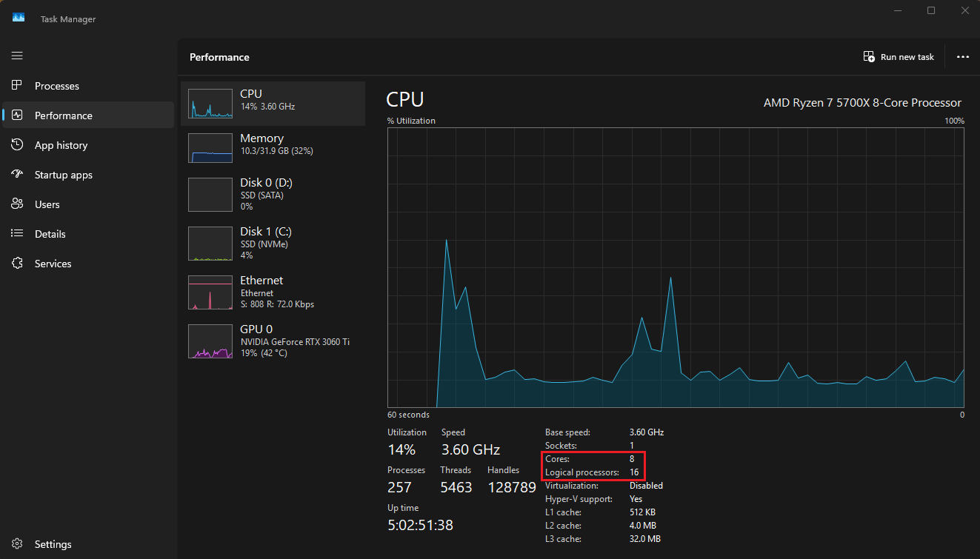
Task: Click the Performance pulse icon
Action: click(17, 116)
